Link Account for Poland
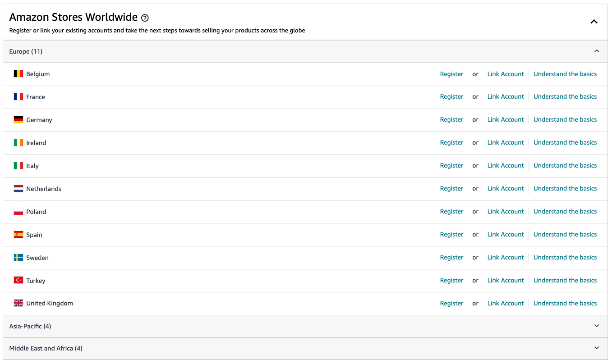Image resolution: width=612 pixels, height=364 pixels. point(506,211)
